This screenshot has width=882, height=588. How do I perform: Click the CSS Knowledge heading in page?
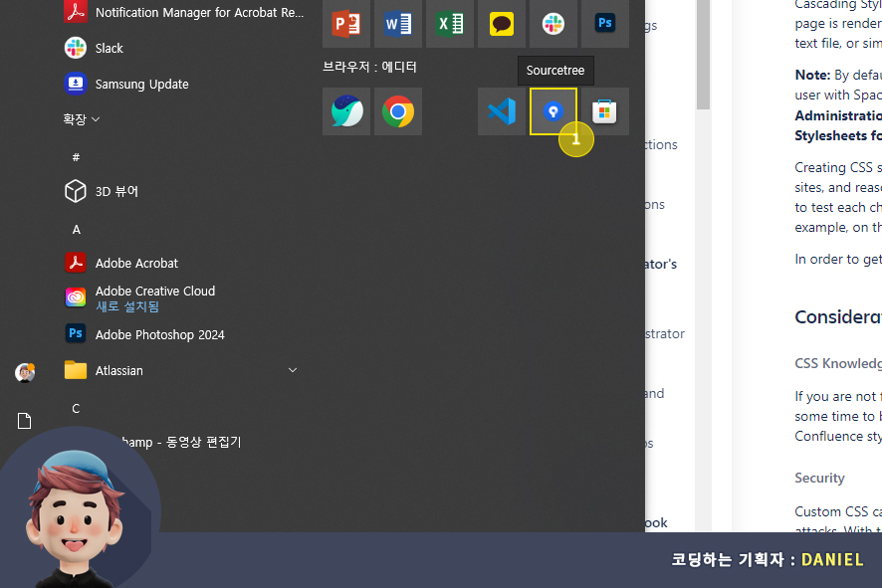pyautogui.click(x=838, y=363)
